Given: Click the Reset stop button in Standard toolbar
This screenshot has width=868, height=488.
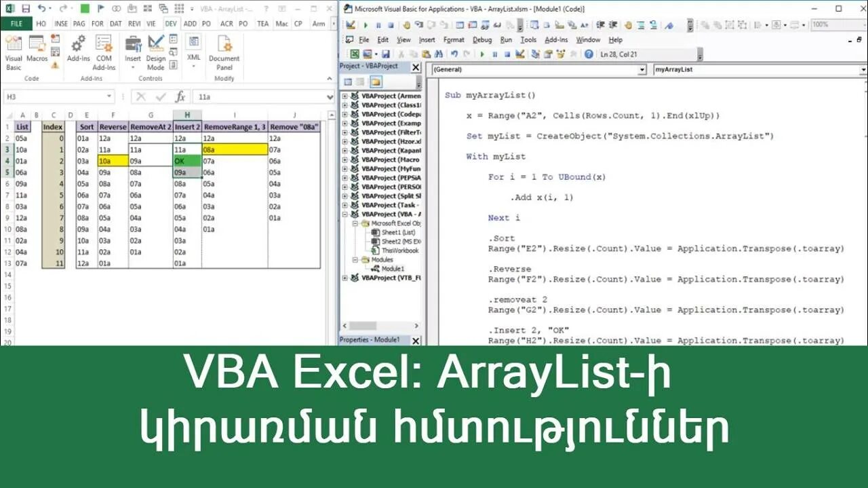Looking at the screenshot, I should click(x=507, y=54).
